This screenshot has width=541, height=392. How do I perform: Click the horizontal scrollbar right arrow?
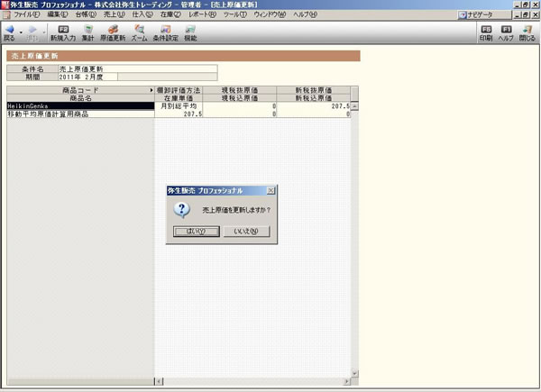pyautogui.click(x=346, y=381)
